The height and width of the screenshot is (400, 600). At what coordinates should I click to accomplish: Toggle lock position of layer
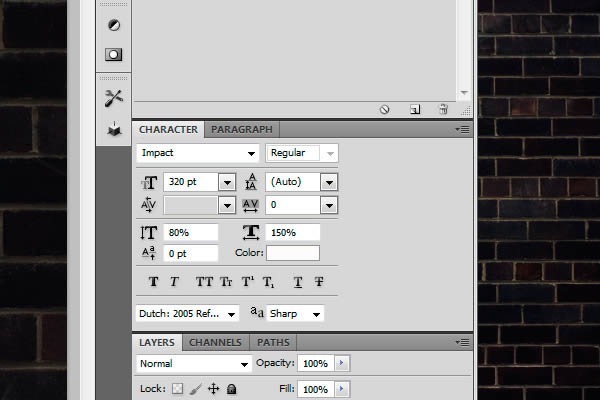213,388
